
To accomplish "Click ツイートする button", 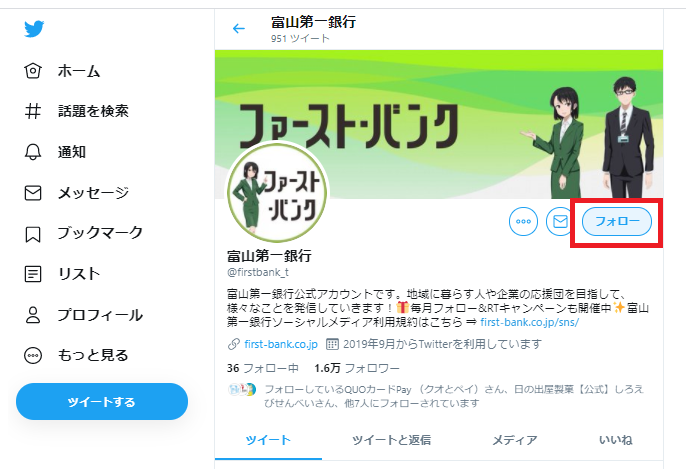I will click(x=102, y=402).
